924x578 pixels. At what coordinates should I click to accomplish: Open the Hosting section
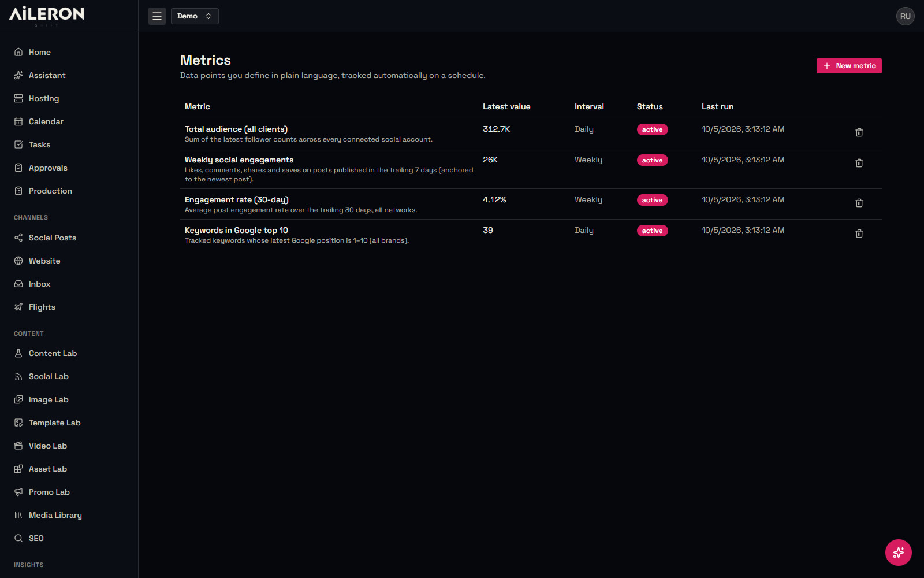[x=69, y=98]
